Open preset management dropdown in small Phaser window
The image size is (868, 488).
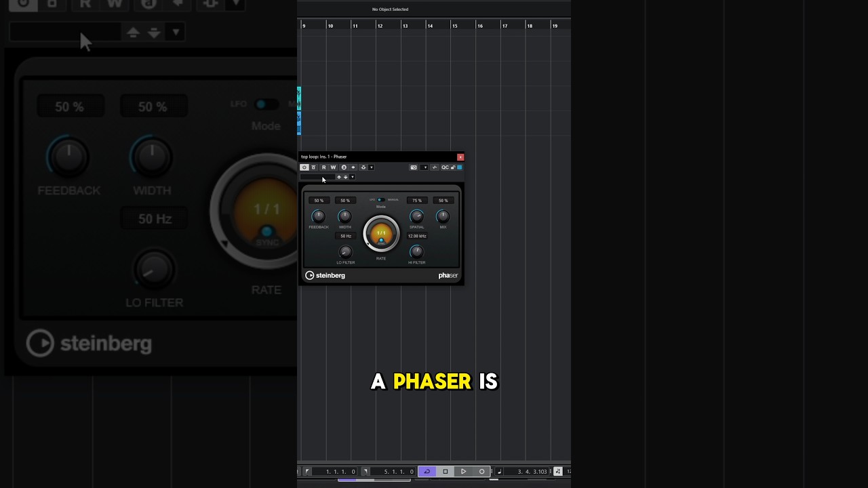click(x=352, y=177)
